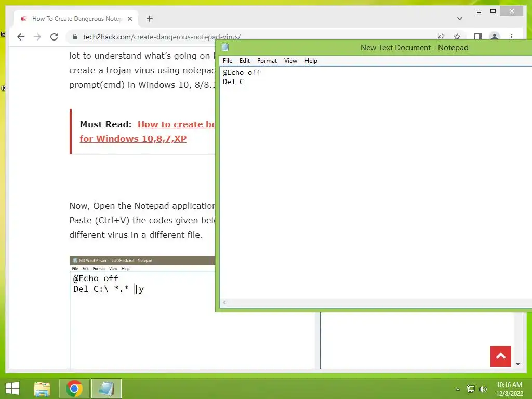Image resolution: width=532 pixels, height=399 pixels.
Task: Open the Windows Start button
Action: tap(12, 389)
